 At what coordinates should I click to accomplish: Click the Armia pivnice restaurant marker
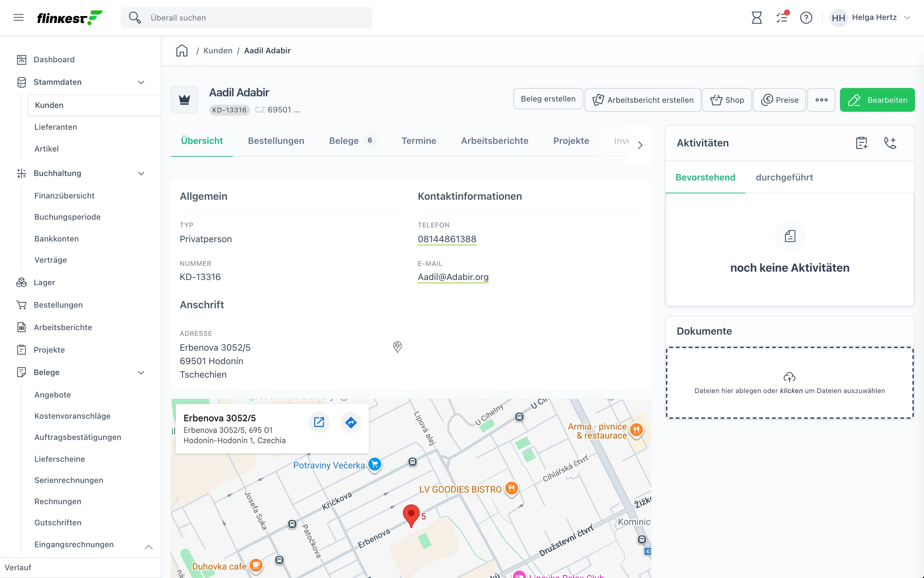(x=636, y=430)
